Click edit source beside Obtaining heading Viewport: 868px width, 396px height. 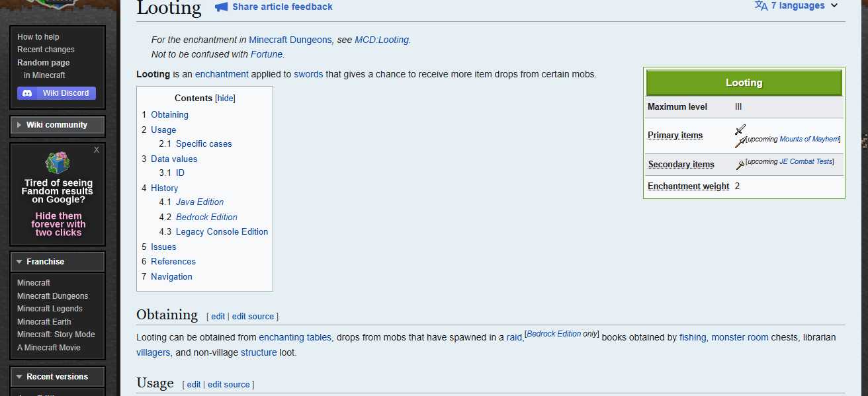tap(253, 317)
